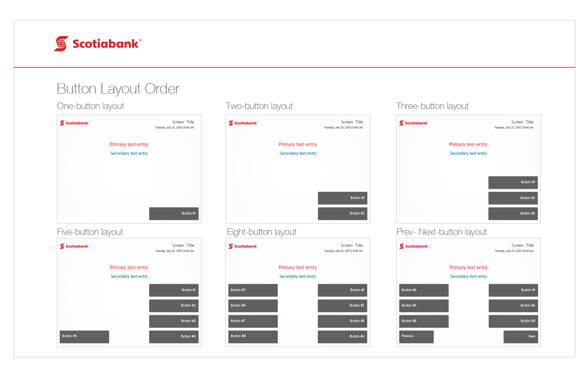The height and width of the screenshot is (368, 588).
Task: Click the Scotiabank logo in the Eight-button layout screen
Action: pyautogui.click(x=243, y=246)
